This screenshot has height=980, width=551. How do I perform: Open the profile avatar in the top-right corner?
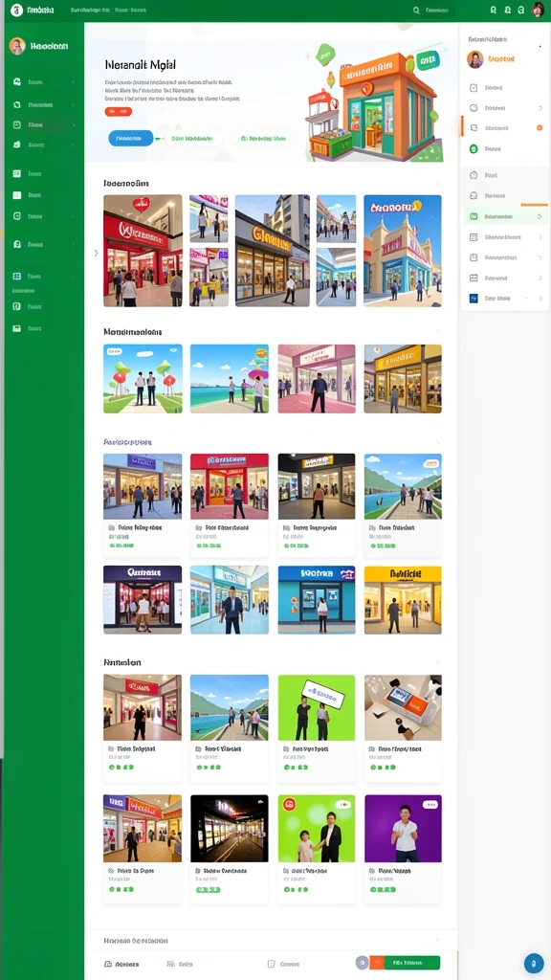click(x=538, y=10)
